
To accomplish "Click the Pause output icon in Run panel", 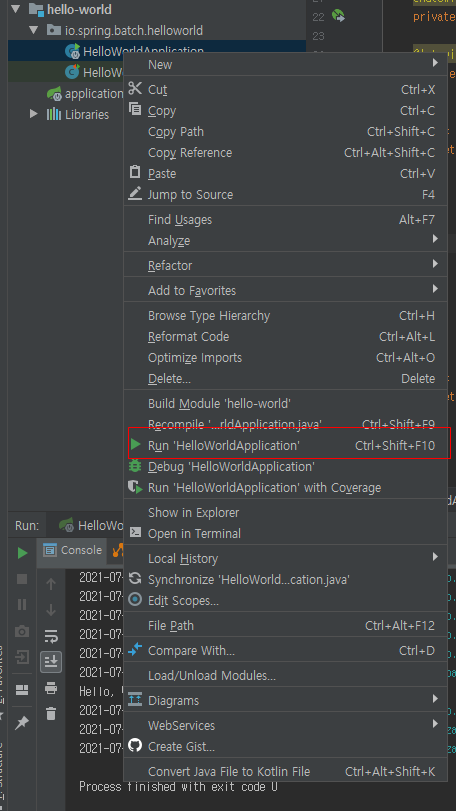I will coord(22,605).
